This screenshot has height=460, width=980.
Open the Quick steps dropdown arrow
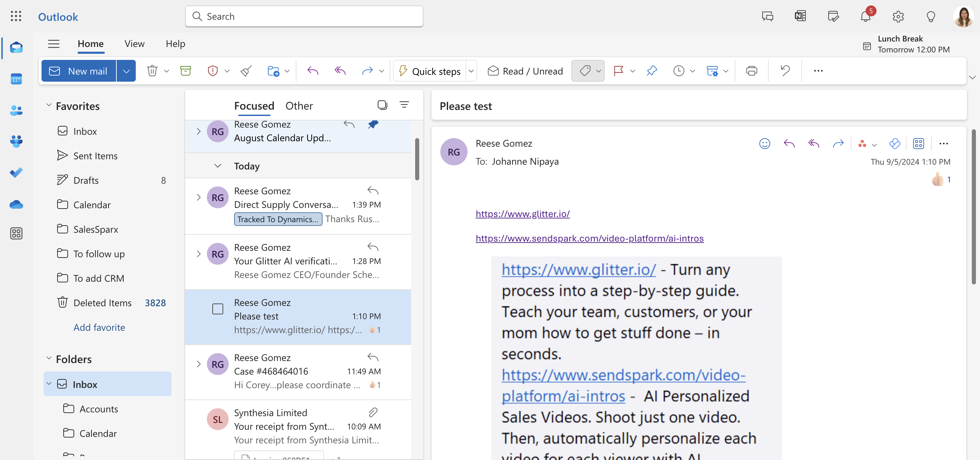pos(471,71)
